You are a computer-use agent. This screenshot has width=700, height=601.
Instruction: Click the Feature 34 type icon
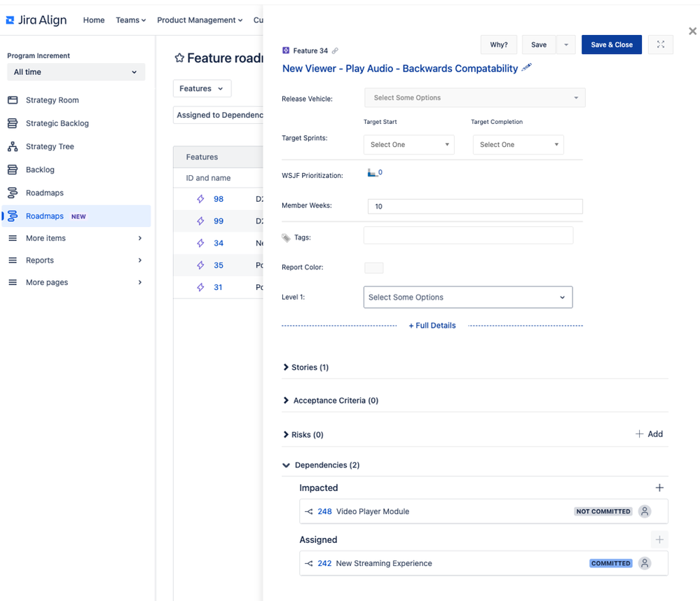point(286,50)
